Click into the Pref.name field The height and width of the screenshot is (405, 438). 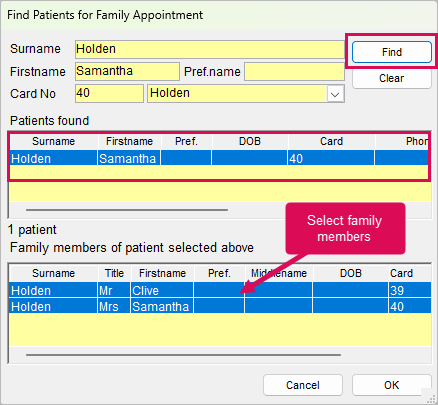click(x=294, y=71)
